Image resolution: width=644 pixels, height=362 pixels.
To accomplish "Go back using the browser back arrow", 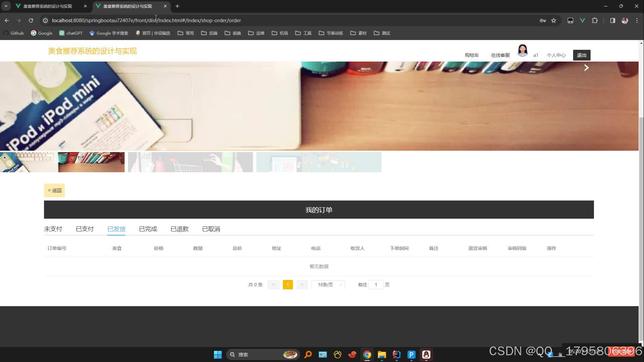I will [7, 21].
